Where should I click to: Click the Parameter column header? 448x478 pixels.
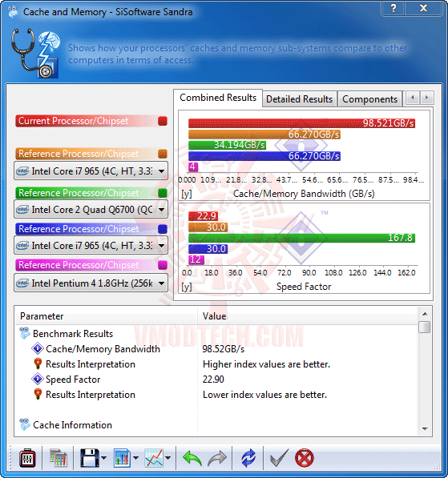click(107, 316)
